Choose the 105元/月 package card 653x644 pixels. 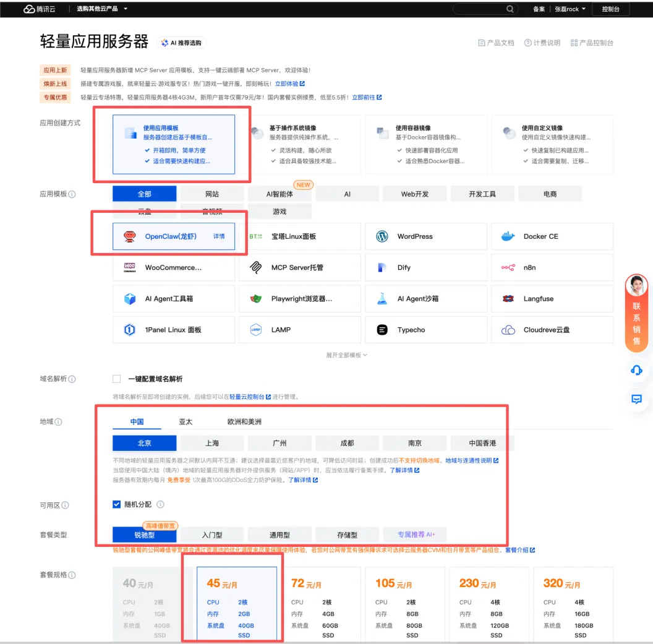[x=405, y=604]
